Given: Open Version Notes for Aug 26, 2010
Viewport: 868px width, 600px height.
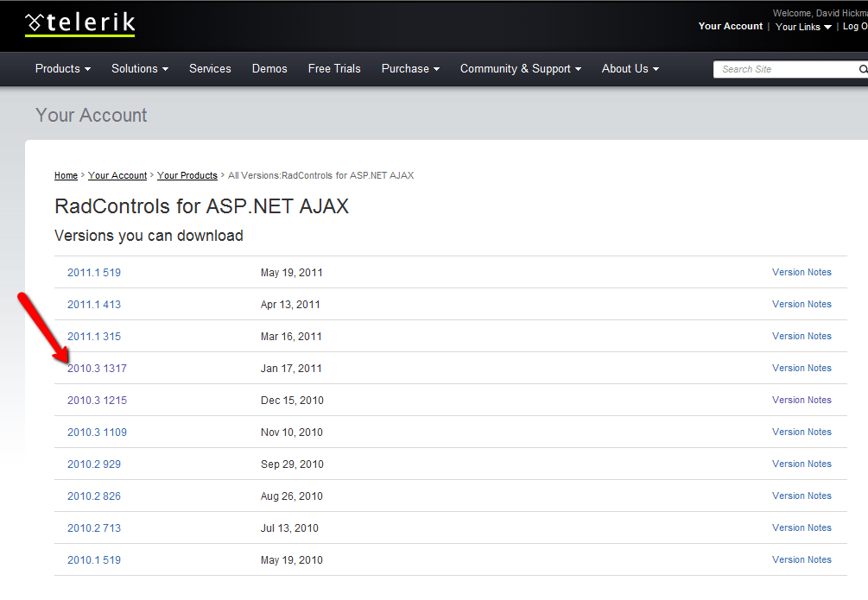Looking at the screenshot, I should point(801,496).
